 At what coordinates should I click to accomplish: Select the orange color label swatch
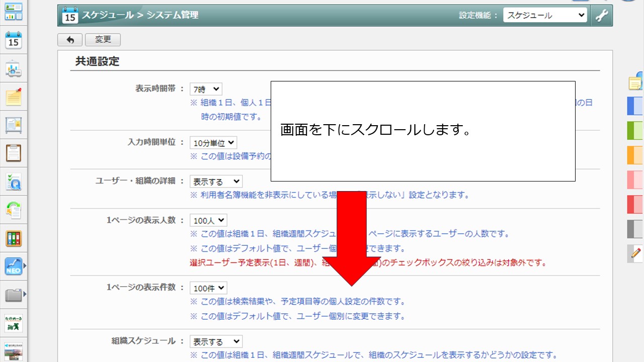tap(635, 155)
